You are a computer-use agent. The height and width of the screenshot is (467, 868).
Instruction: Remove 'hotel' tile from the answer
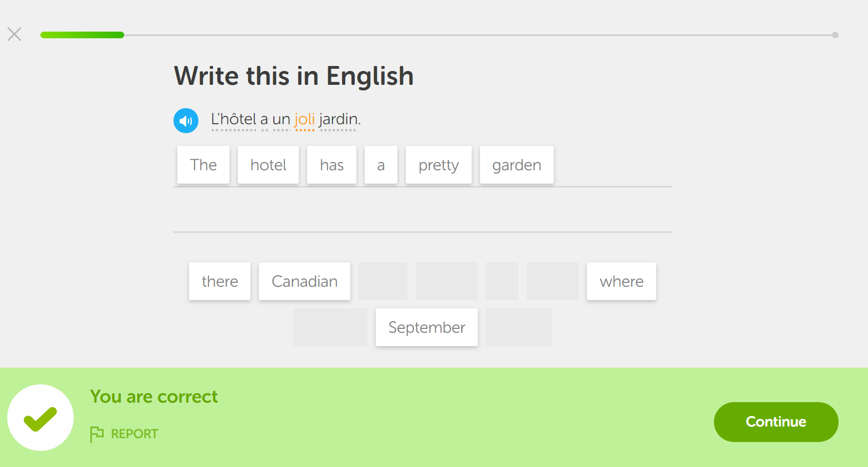(268, 165)
